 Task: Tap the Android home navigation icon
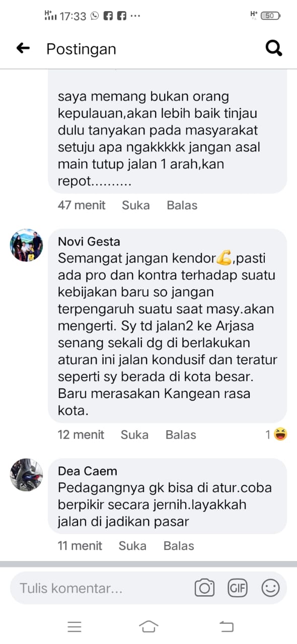(148, 626)
